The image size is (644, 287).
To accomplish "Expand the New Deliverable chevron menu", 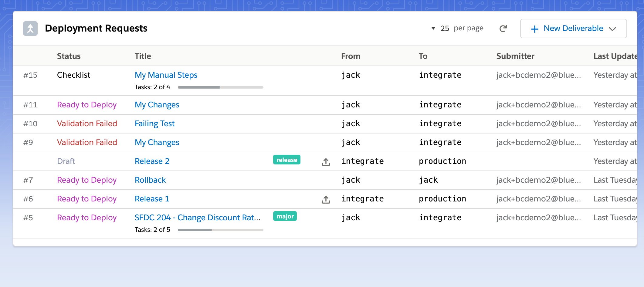I will pos(612,29).
